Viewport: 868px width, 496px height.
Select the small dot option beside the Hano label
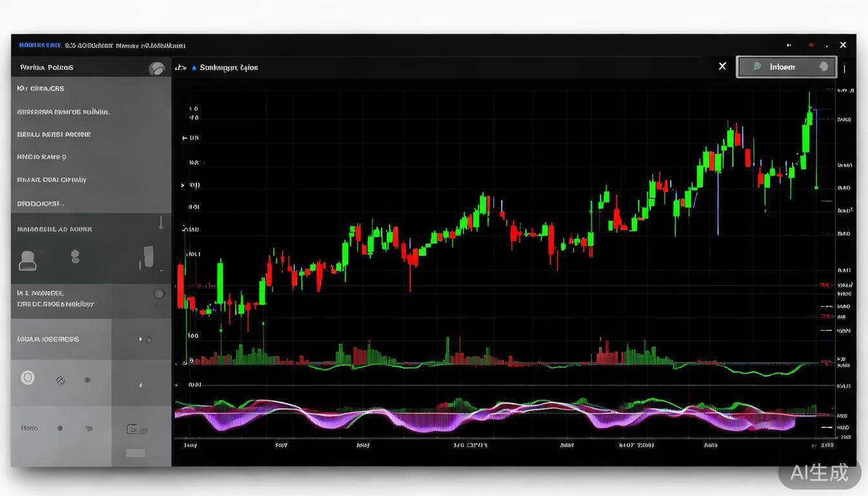[60, 428]
